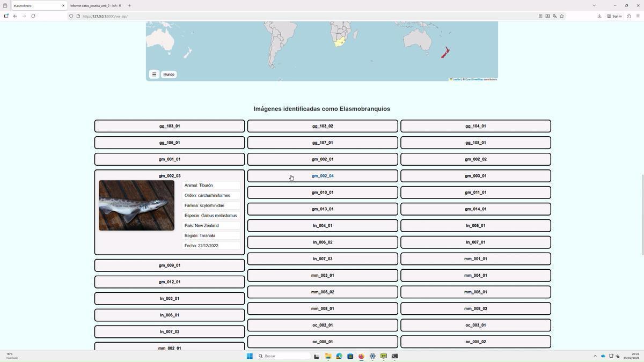The height and width of the screenshot is (362, 644).
Task: Expand the mm_008_02 image entry
Action: [x=475, y=308]
